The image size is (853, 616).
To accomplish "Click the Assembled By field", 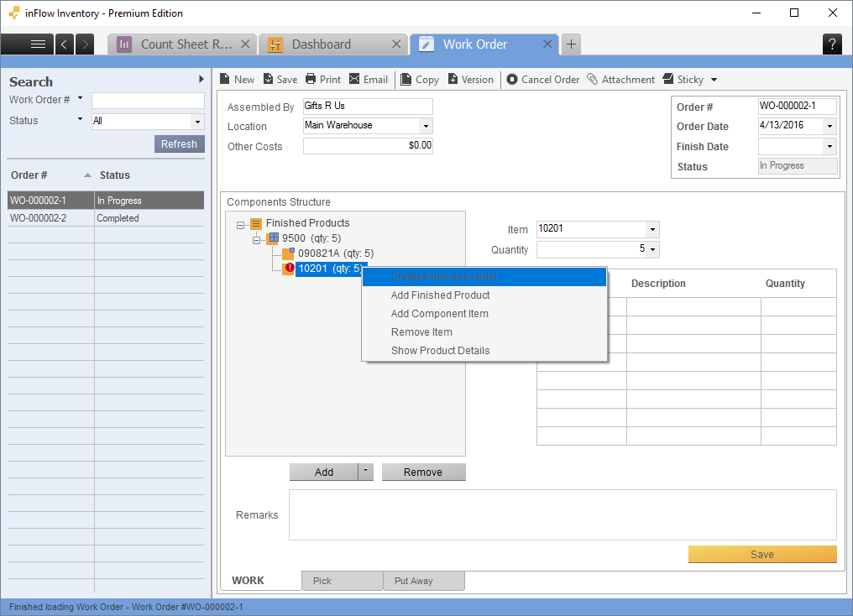I will 368,106.
